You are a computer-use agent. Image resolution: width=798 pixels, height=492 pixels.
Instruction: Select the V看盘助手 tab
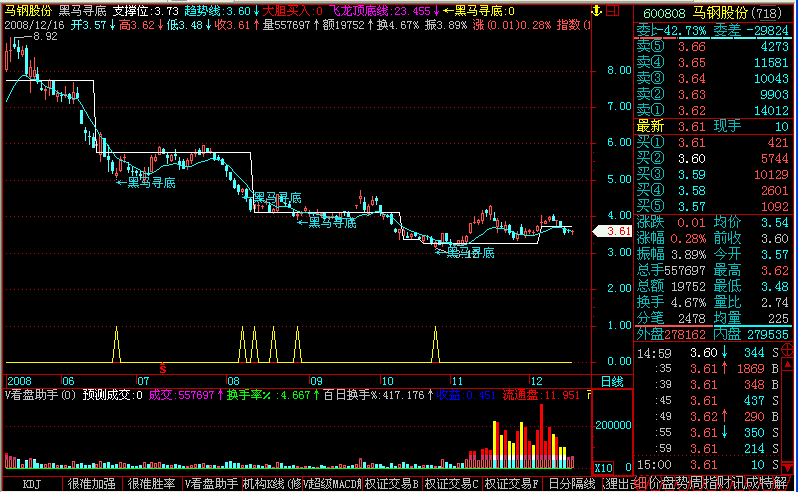(211, 484)
